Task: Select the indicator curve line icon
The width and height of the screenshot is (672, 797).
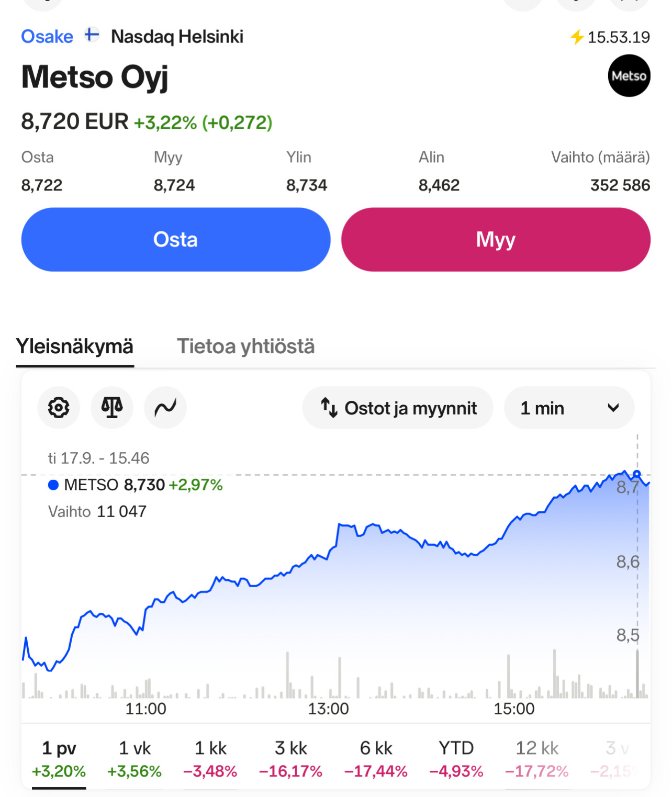Action: click(165, 408)
